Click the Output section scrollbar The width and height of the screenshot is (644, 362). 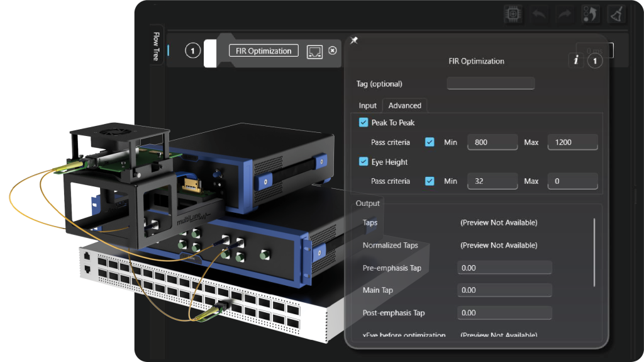coord(594,252)
